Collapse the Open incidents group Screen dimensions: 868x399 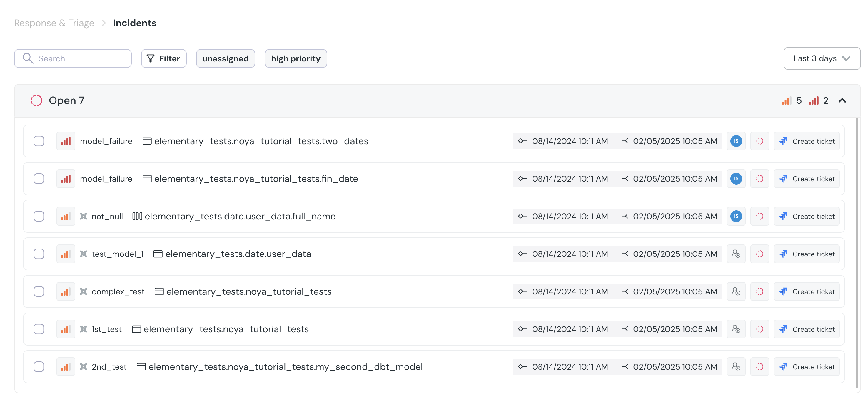click(x=842, y=101)
